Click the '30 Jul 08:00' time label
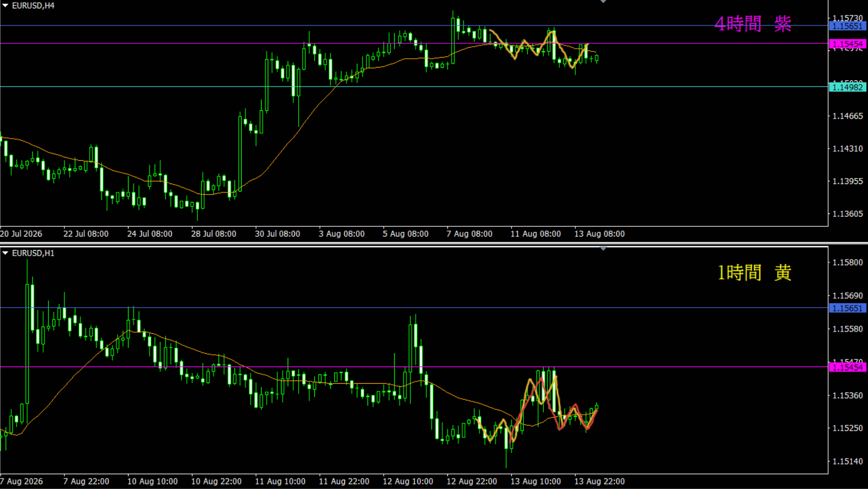Image resolution: width=868 pixels, height=489 pixels. click(x=277, y=234)
